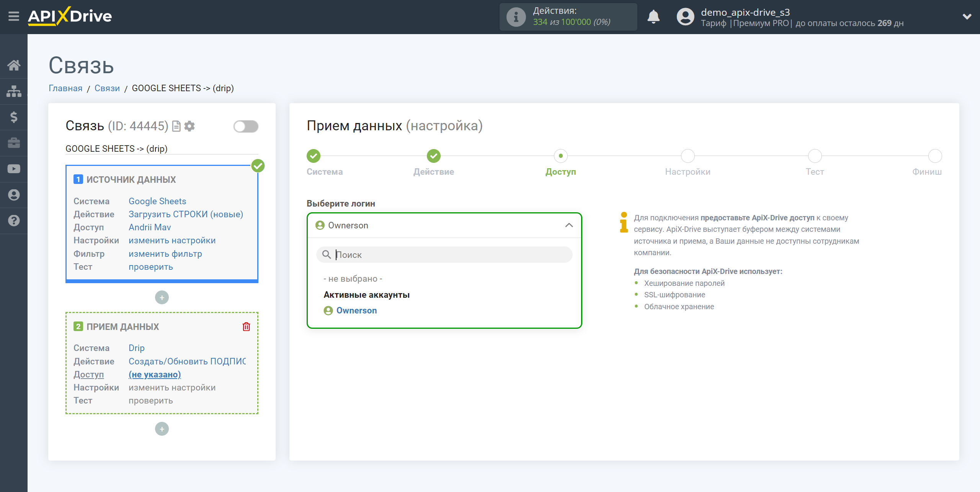Click 'Загрузить СТРОКИ (новые)' link
Screen dimensions: 980x492
(x=186, y=214)
